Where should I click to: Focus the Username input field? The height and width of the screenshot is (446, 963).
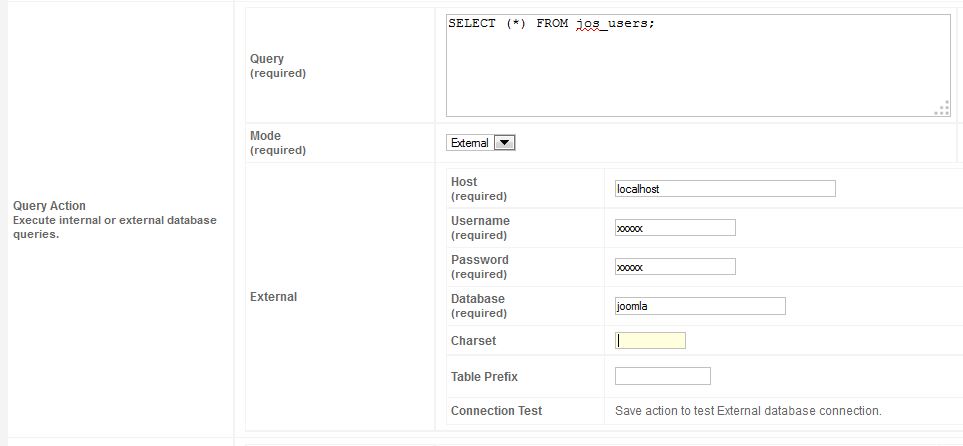[x=675, y=227]
